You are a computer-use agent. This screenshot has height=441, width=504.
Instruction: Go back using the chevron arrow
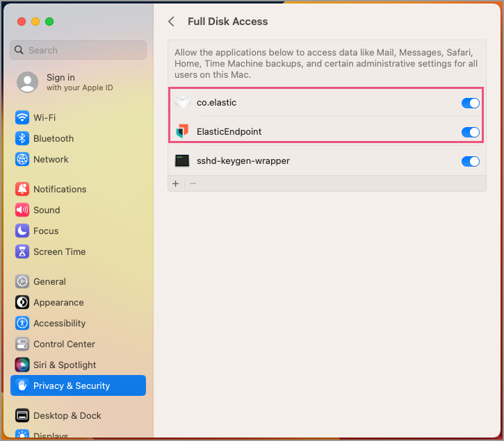tap(171, 22)
